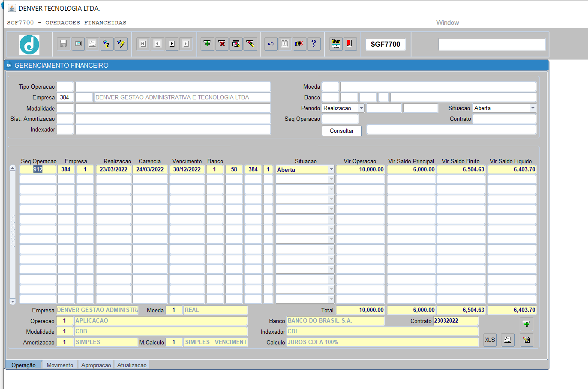Open the Periodo Realizacao dropdown
588x389 pixels.
coord(361,108)
